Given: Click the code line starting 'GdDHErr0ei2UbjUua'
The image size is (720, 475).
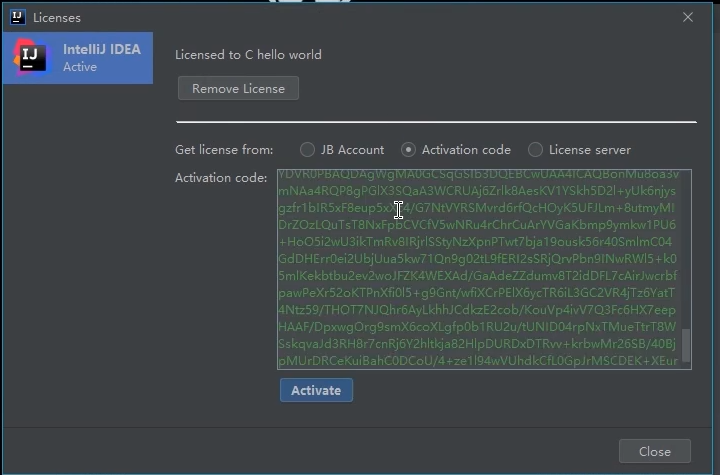Looking at the screenshot, I should (x=478, y=259).
